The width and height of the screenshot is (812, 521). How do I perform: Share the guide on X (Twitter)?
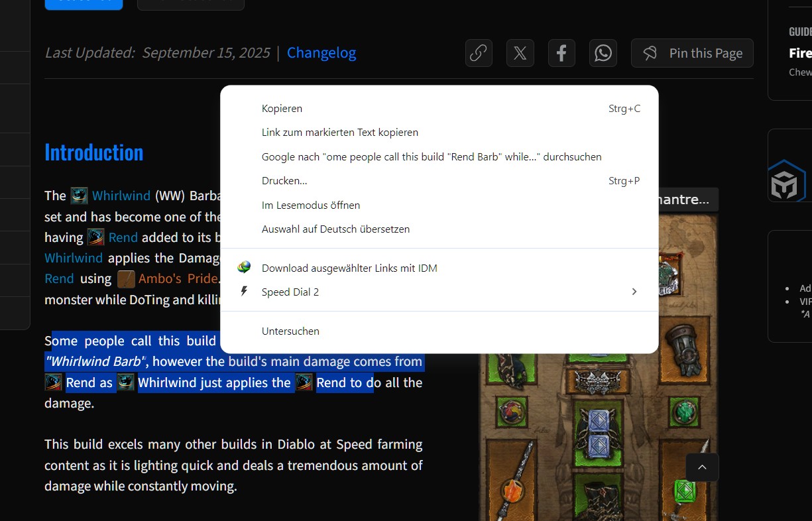click(520, 53)
